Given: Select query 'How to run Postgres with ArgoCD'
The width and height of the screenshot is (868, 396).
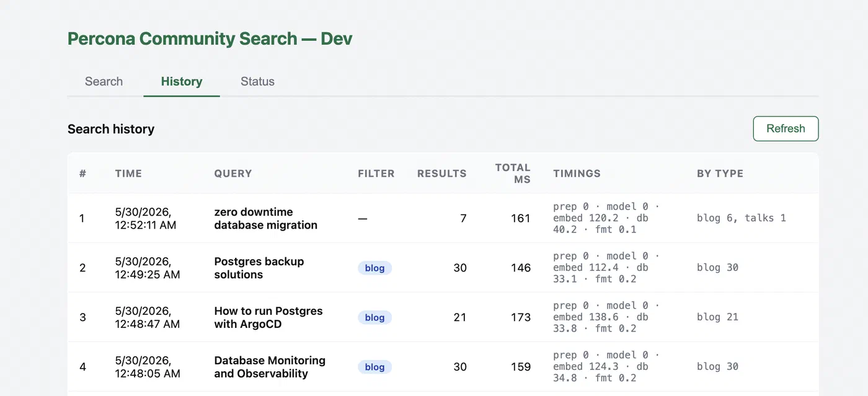Looking at the screenshot, I should [268, 317].
